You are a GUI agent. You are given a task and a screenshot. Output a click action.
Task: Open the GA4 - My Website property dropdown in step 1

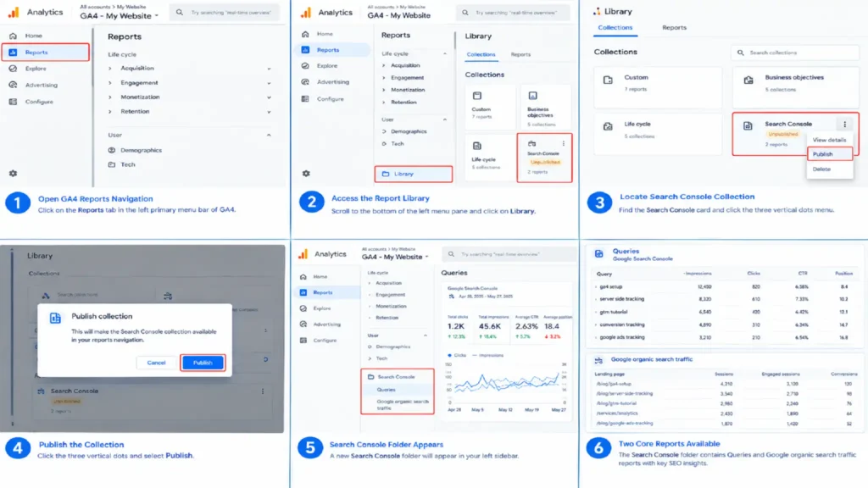pos(119,16)
